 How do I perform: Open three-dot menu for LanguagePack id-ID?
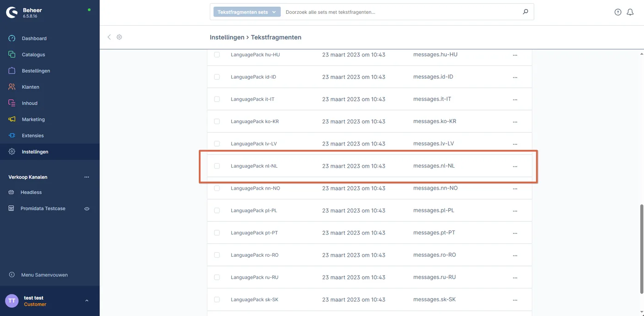point(515,77)
